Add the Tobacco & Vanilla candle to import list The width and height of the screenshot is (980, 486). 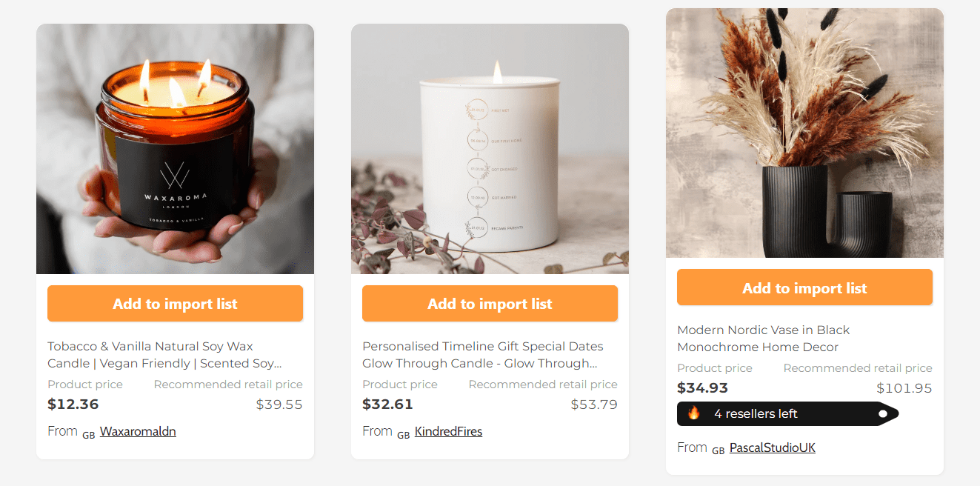point(175,303)
